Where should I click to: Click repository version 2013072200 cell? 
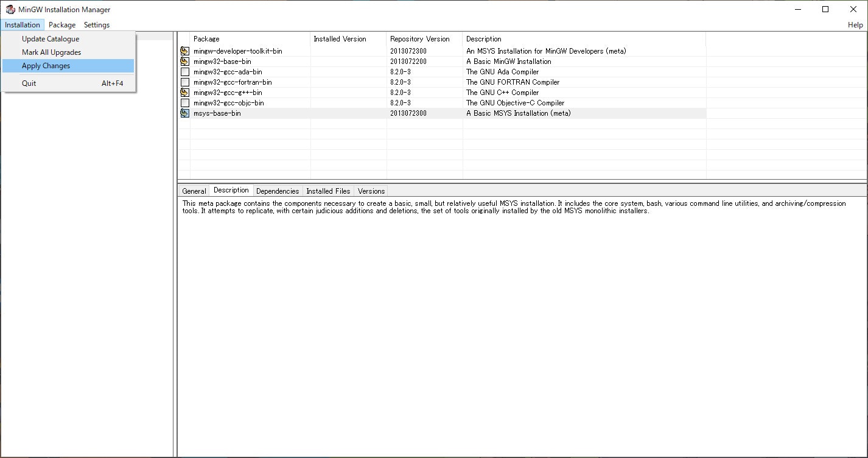click(x=408, y=62)
